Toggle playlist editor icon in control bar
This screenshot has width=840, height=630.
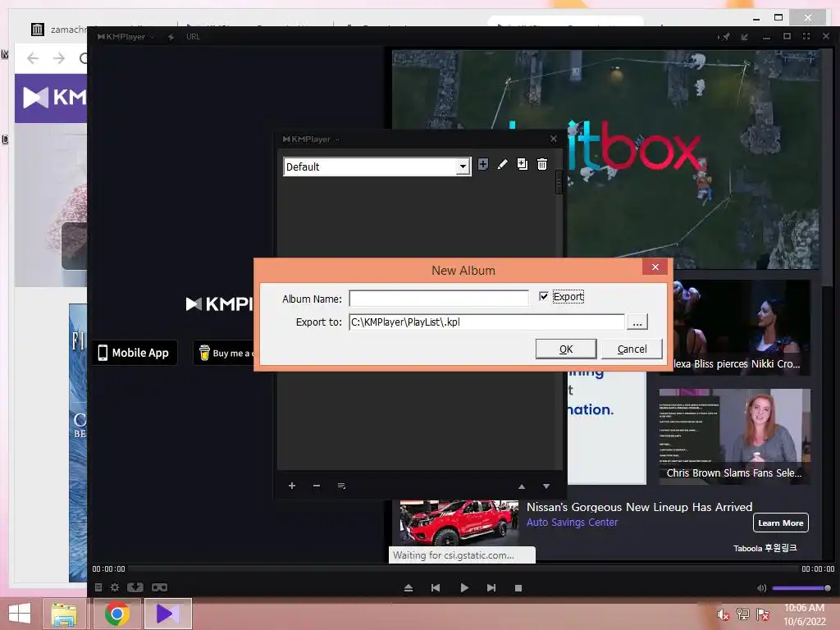tap(98, 587)
